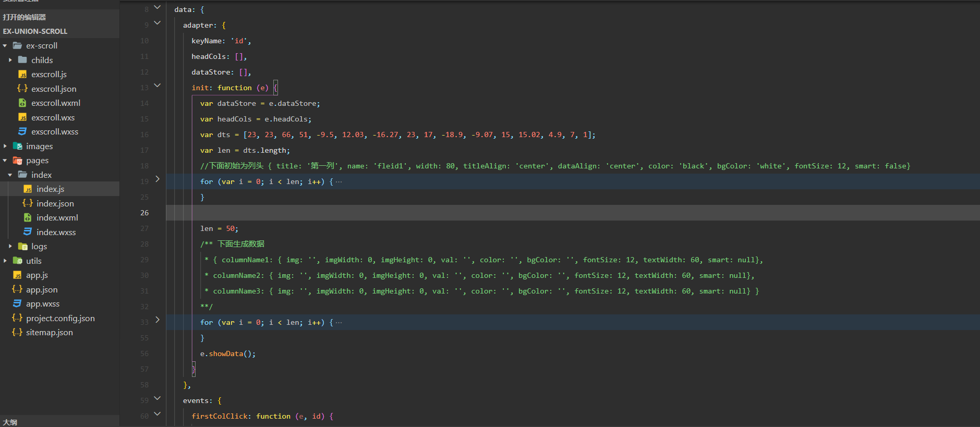The width and height of the screenshot is (980, 427).
Task: Click the exscroll.json braces icon
Action: [22, 89]
